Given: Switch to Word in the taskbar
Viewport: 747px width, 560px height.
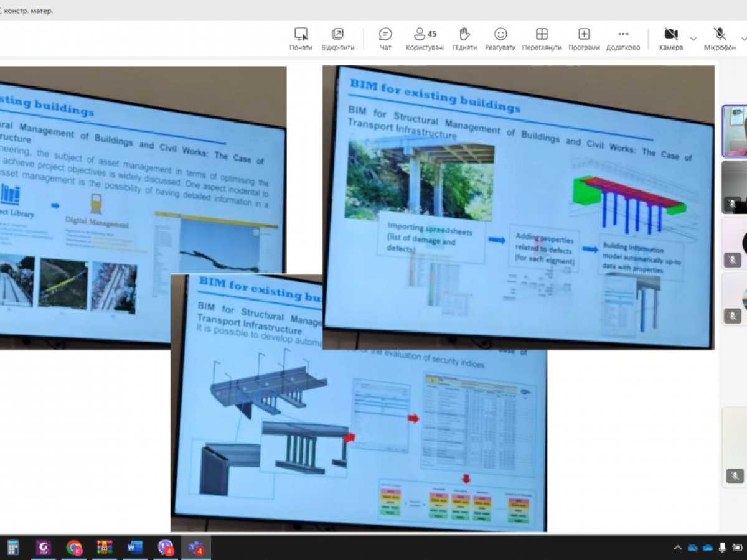Looking at the screenshot, I should click(135, 548).
